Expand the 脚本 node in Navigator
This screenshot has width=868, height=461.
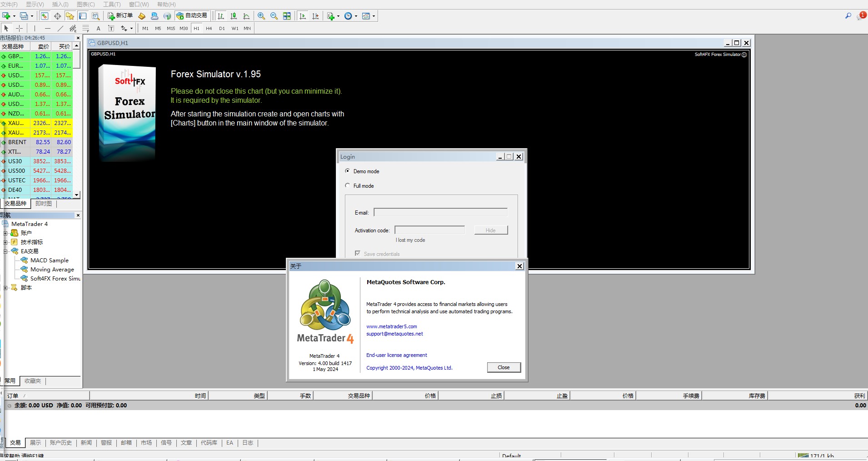[5, 288]
